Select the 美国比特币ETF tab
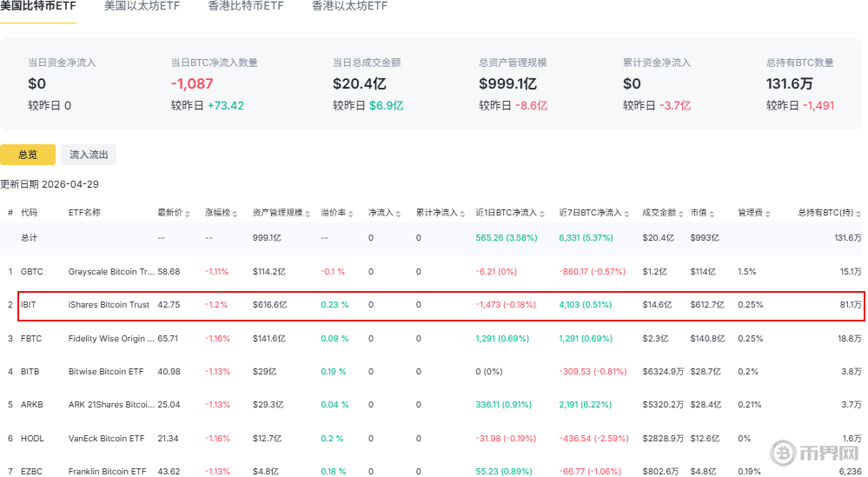Viewport: 868px width, 477px height. pos(37,6)
